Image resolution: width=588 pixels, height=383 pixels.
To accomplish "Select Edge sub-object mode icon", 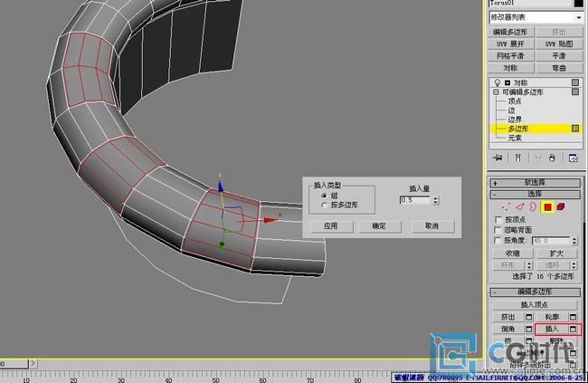I will (520, 207).
